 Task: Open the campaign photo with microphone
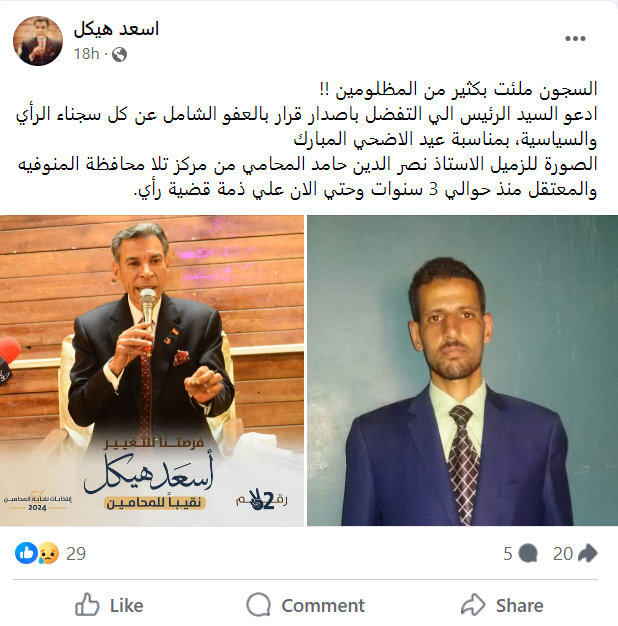(152, 370)
